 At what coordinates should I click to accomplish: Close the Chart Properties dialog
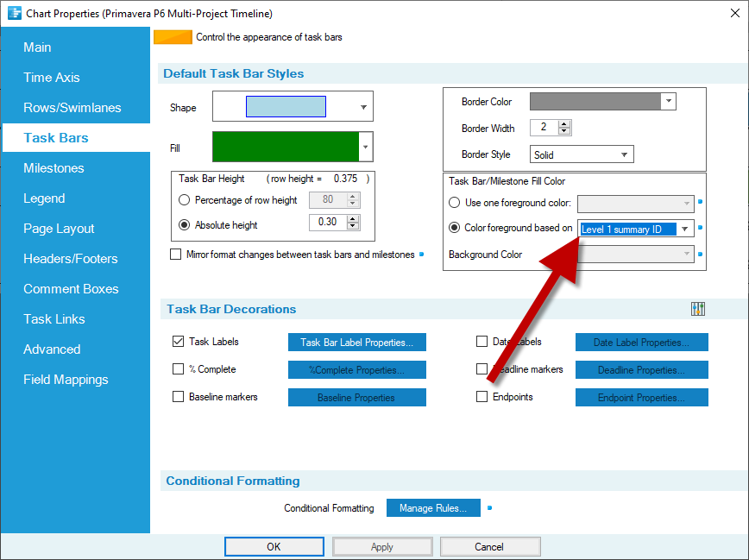click(x=735, y=14)
